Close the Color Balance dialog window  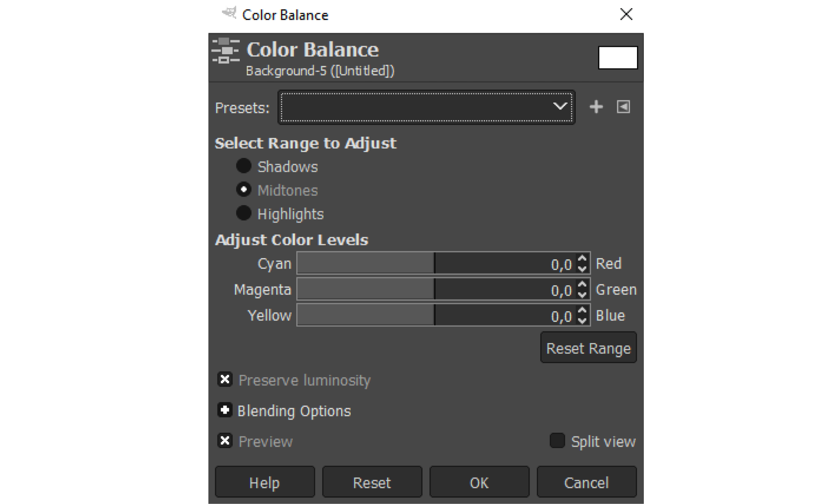click(x=626, y=14)
